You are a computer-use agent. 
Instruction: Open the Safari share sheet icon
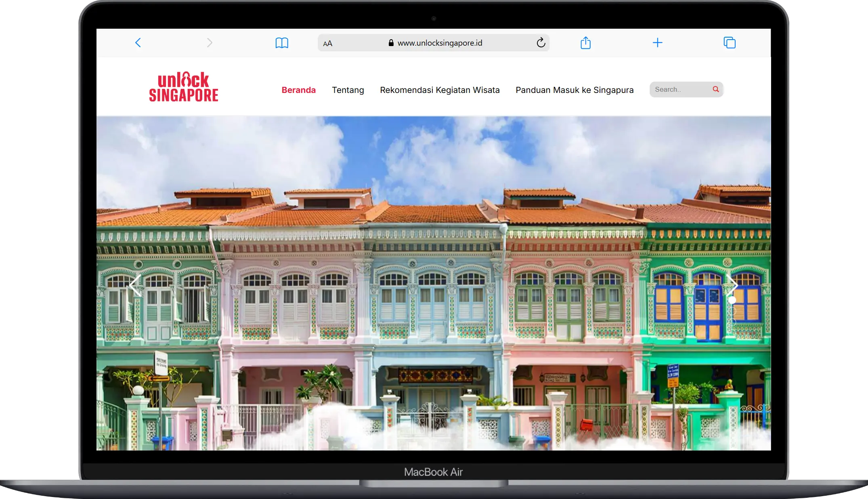pos(585,42)
